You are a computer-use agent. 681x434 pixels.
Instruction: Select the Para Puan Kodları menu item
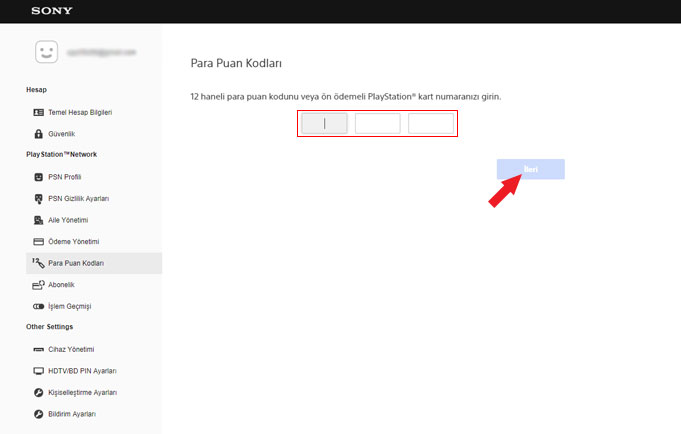coord(76,263)
